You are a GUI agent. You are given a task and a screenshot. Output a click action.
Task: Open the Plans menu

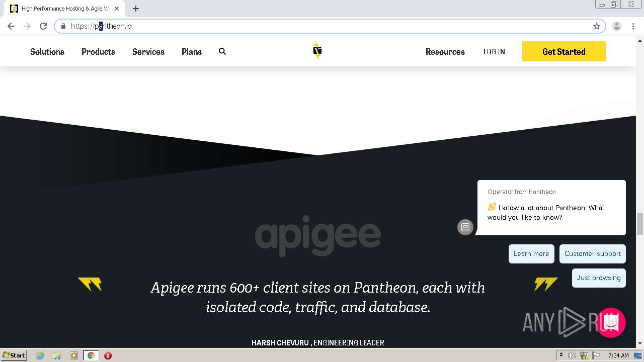pyautogui.click(x=192, y=52)
